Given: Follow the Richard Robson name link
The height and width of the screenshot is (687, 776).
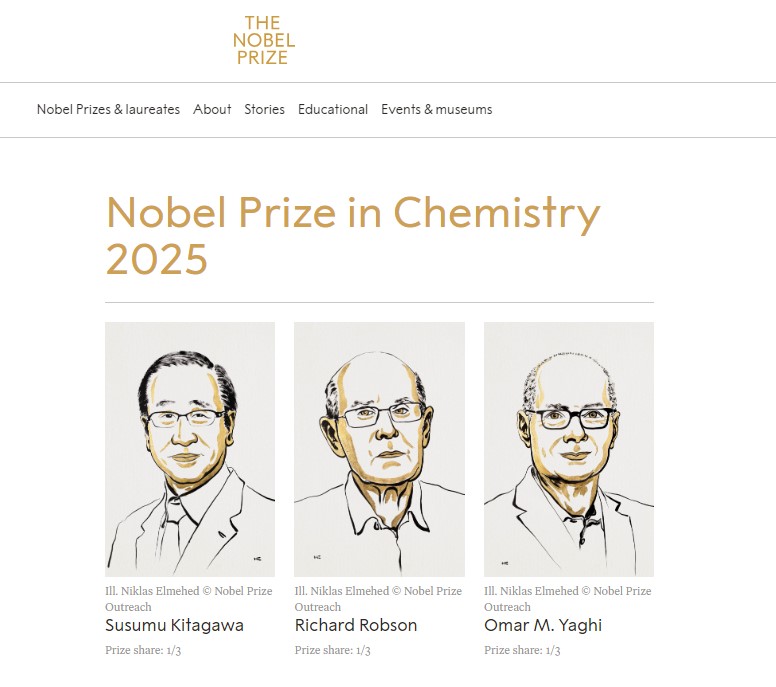Looking at the screenshot, I should point(355,626).
